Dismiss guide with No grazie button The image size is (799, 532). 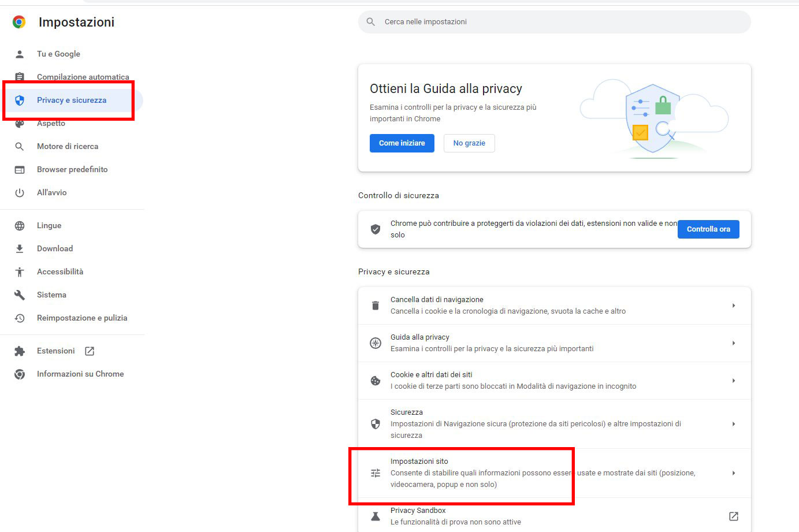tap(469, 143)
